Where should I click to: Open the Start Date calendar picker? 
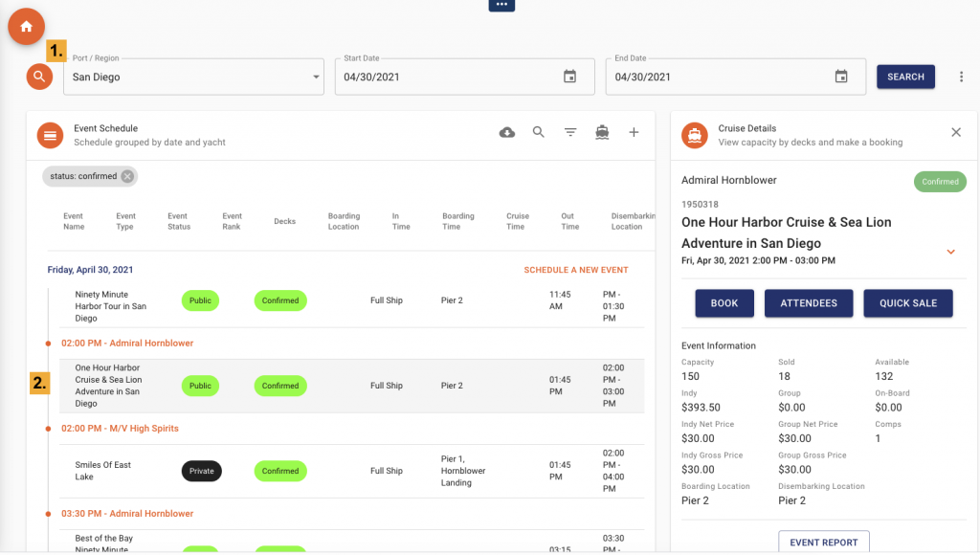568,77
